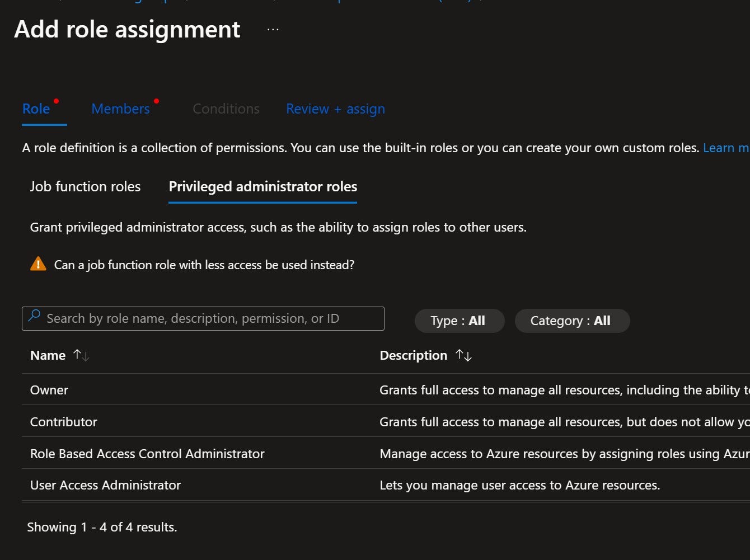
Task: Click the Add role assignment page title
Action: point(127,29)
